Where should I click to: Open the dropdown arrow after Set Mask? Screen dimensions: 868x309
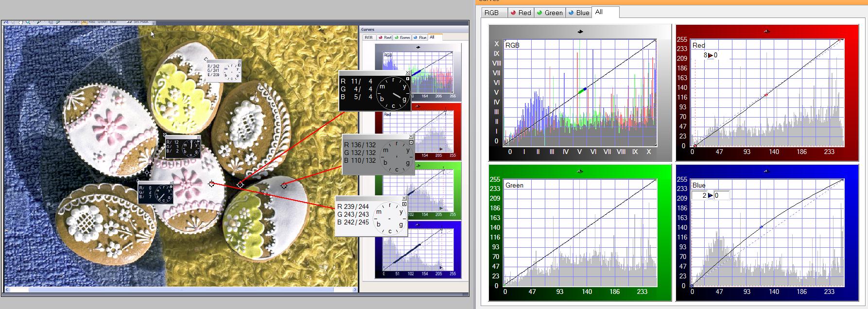tap(154, 22)
